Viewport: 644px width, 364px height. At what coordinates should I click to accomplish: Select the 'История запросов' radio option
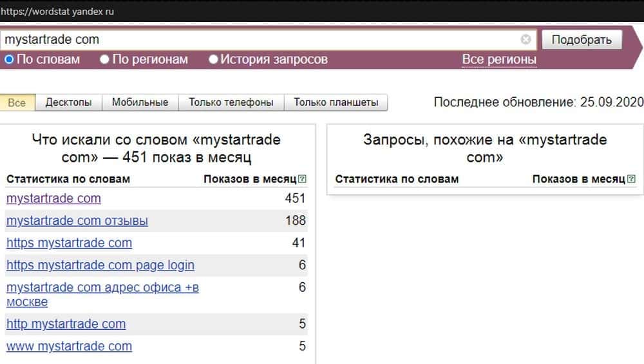[x=213, y=59]
